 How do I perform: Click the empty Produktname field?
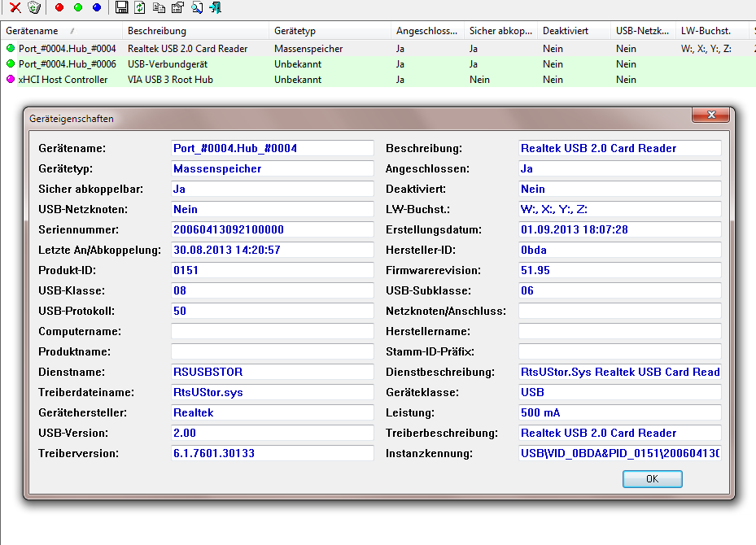tap(273, 351)
